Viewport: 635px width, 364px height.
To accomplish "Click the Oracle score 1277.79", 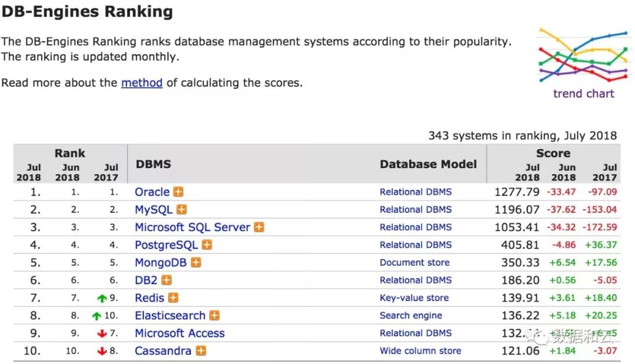I will [517, 192].
